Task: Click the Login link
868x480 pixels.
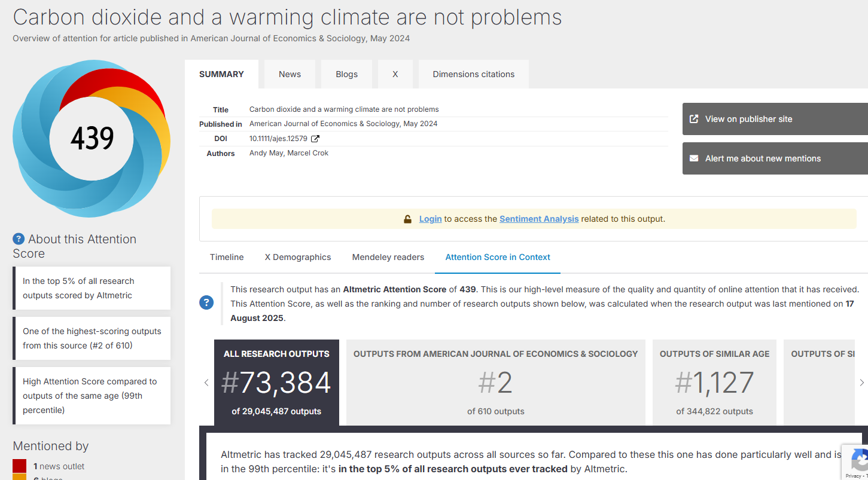Action: click(x=430, y=219)
